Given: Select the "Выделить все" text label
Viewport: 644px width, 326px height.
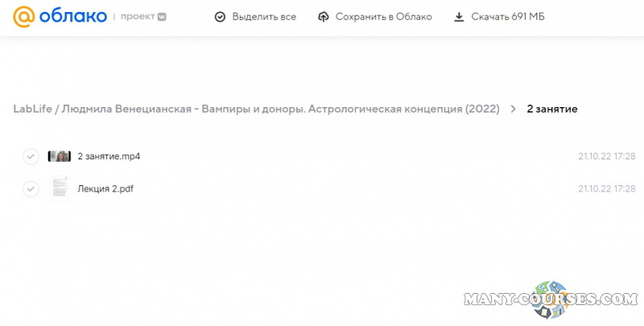Looking at the screenshot, I should pyautogui.click(x=264, y=17).
